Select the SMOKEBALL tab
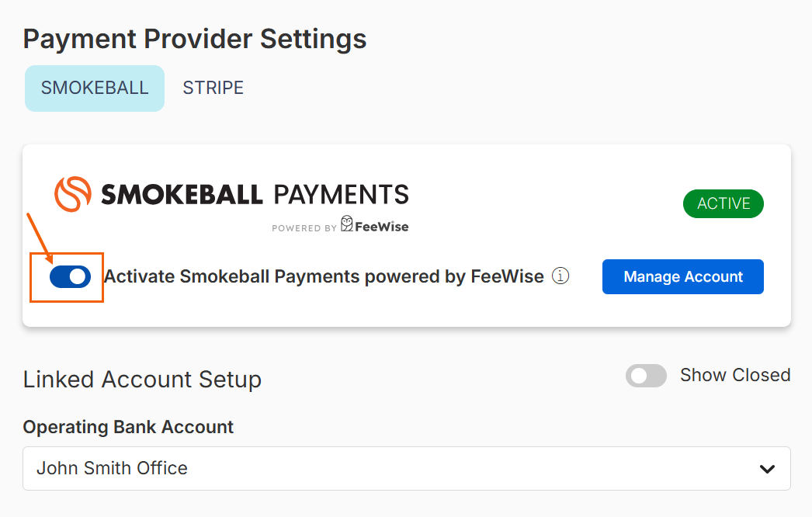812x517 pixels. click(95, 88)
